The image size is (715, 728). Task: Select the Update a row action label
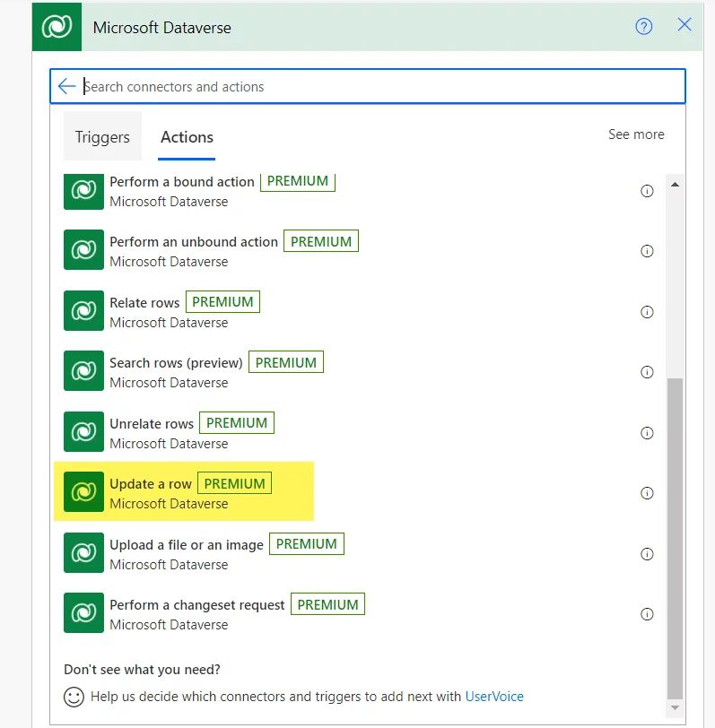click(x=151, y=484)
